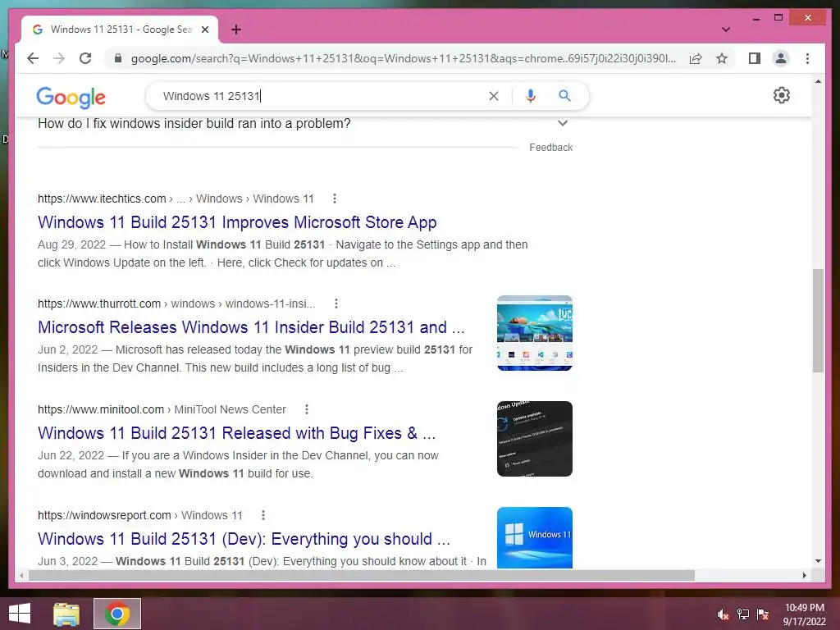This screenshot has height=630, width=840.
Task: View site info via the padlock icon
Action: pyautogui.click(x=118, y=58)
